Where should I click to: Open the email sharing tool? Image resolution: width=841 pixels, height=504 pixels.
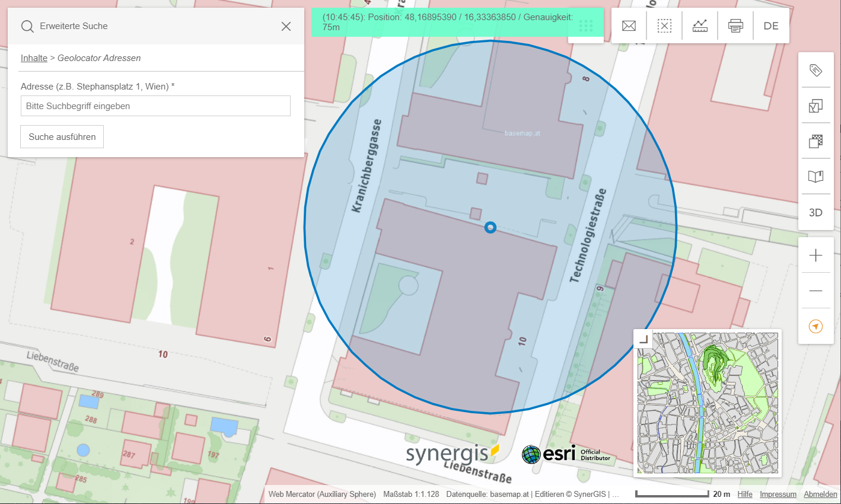(629, 25)
